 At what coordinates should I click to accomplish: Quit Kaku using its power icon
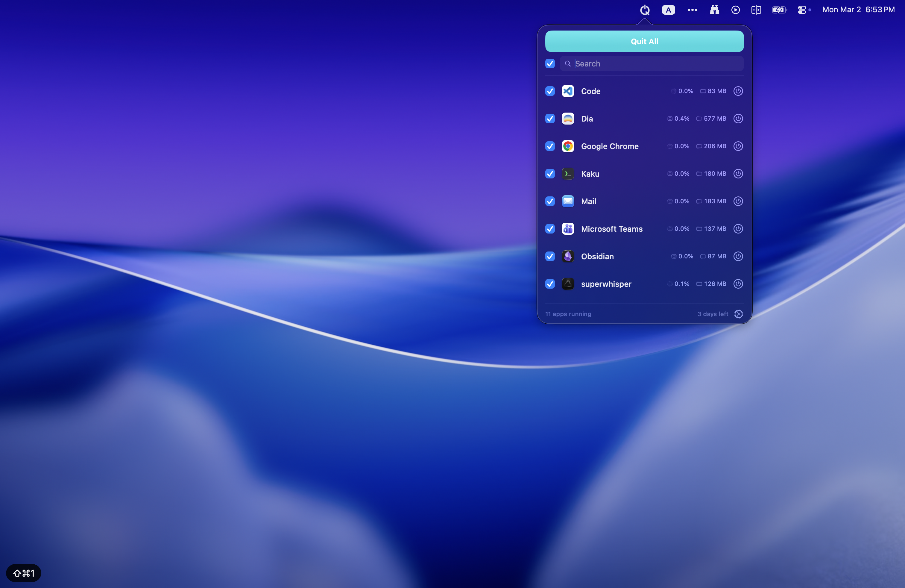pyautogui.click(x=738, y=174)
